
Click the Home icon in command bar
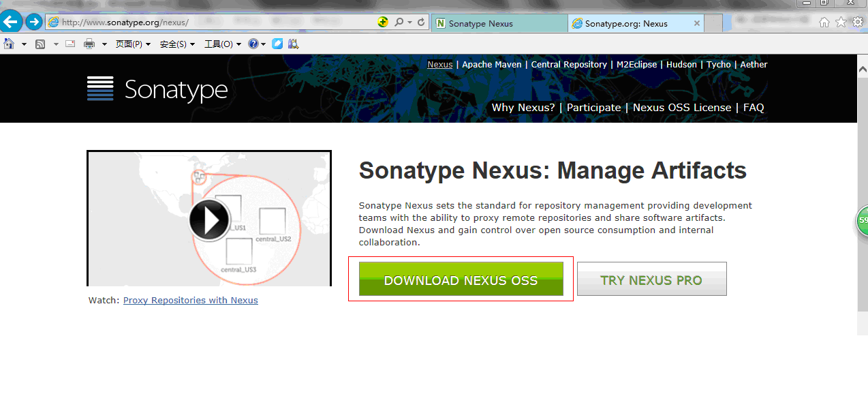pos(9,44)
